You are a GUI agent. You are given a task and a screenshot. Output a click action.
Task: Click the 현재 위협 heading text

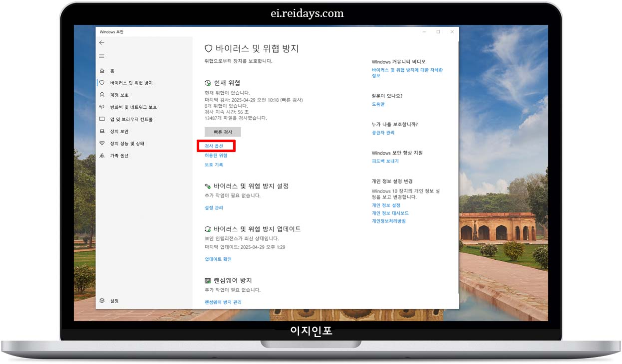tap(227, 83)
